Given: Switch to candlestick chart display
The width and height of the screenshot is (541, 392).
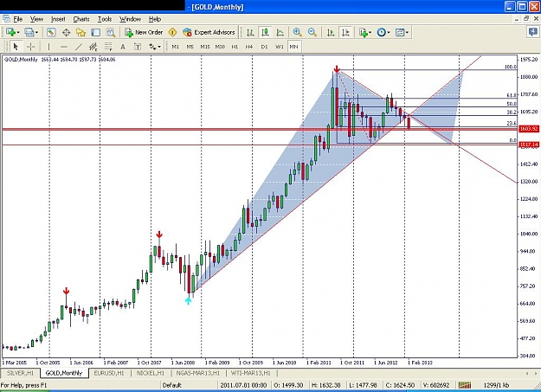Looking at the screenshot, I should [x=265, y=32].
